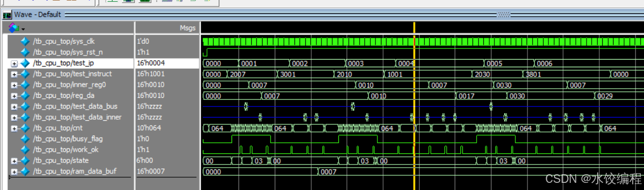
Task: Click the 16'h0004 value of test_ip
Action: point(151,63)
